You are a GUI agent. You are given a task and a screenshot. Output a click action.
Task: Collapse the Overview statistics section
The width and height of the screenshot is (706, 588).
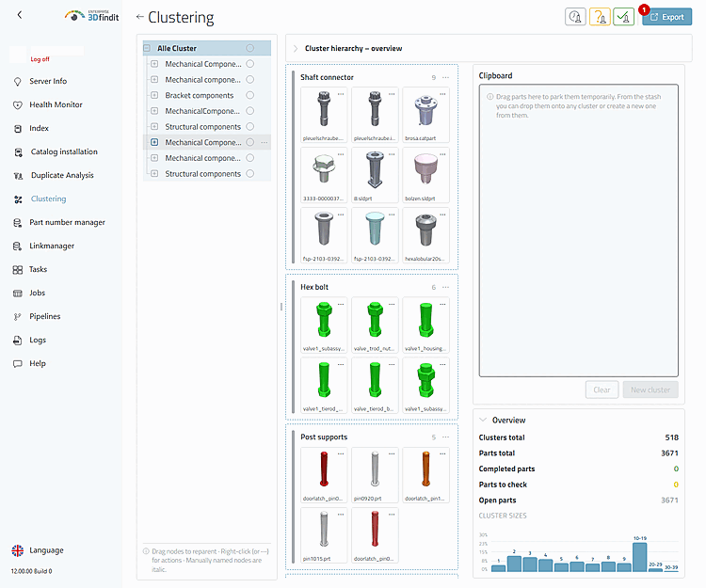tap(483, 420)
